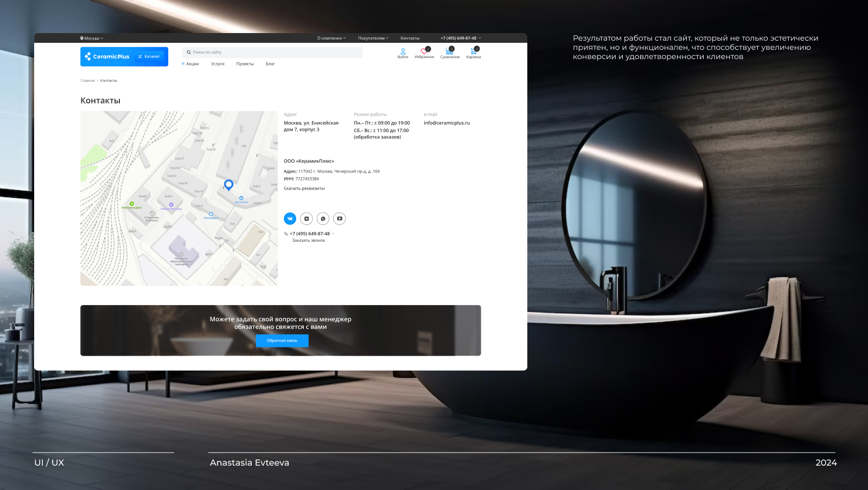Click the YouTube social icon
The image size is (868, 490).
pos(339,218)
